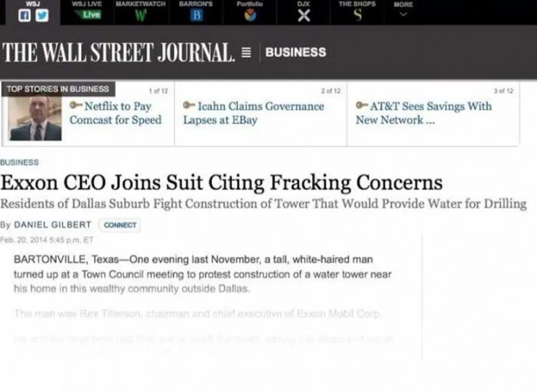Open MarketWatch via its W icon

[142, 15]
